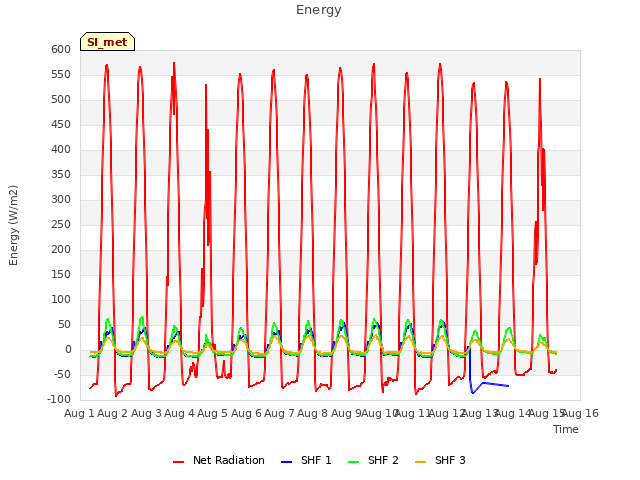Click the orange SHF 3 legend swatch
Screen dimensions: 640x480
420,462
